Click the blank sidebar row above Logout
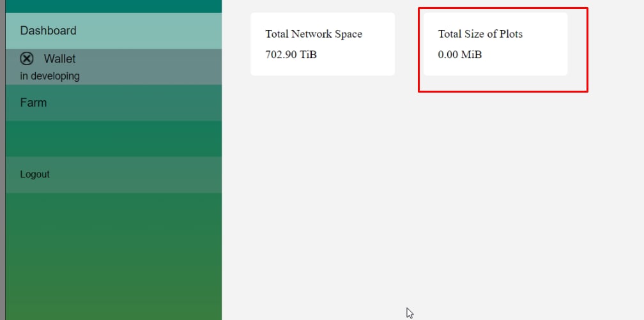Screen dimensions: 644x320 click(114, 139)
